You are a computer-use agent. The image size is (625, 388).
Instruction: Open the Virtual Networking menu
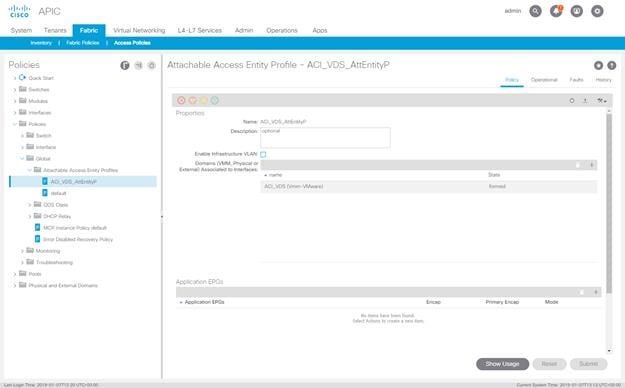139,30
